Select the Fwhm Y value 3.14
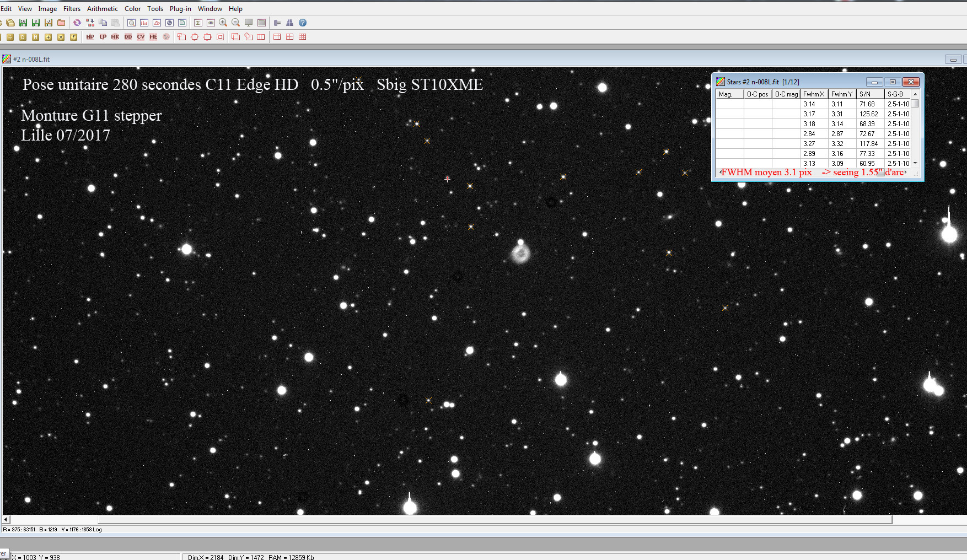967x560 pixels. pos(837,124)
